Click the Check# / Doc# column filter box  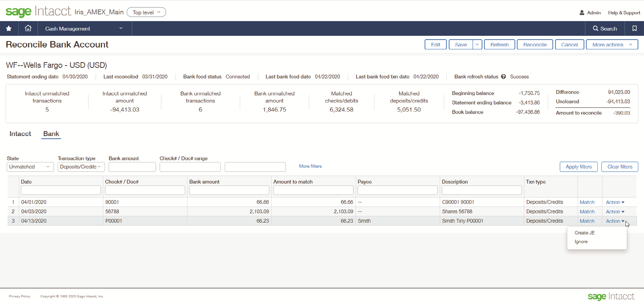tap(145, 190)
